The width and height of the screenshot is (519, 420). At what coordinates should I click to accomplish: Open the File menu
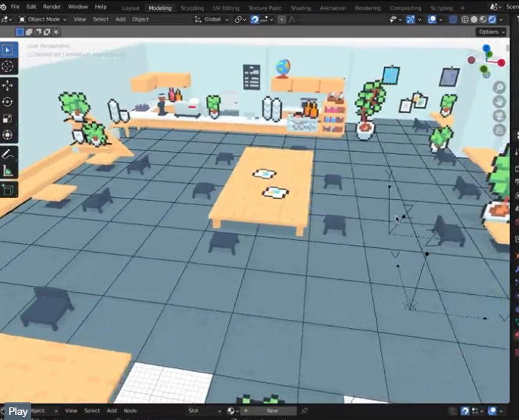(x=16, y=7)
